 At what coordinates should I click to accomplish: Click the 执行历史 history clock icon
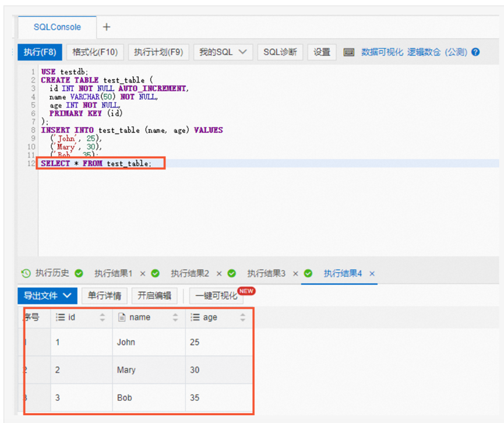(x=26, y=273)
